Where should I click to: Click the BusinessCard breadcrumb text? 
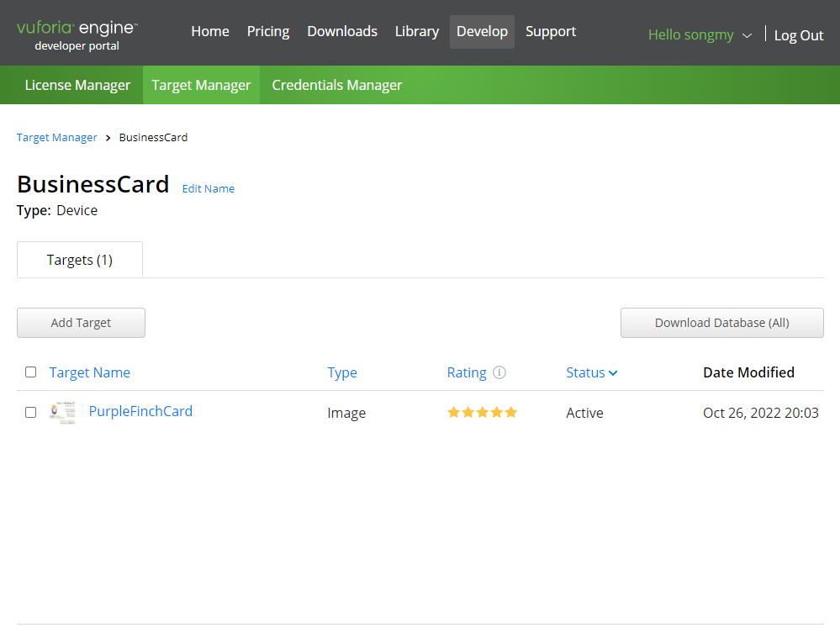(153, 138)
